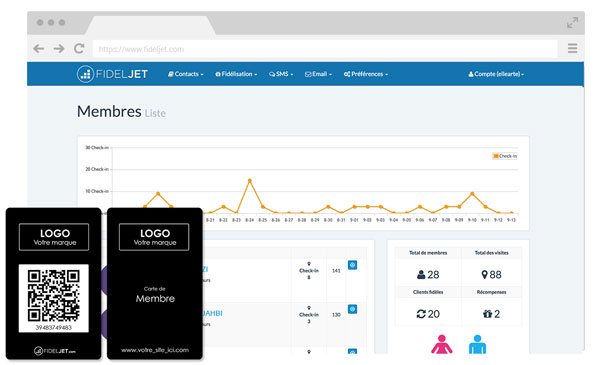The height and width of the screenshot is (365, 600).
Task: Click the pink female figure icon
Action: [442, 344]
